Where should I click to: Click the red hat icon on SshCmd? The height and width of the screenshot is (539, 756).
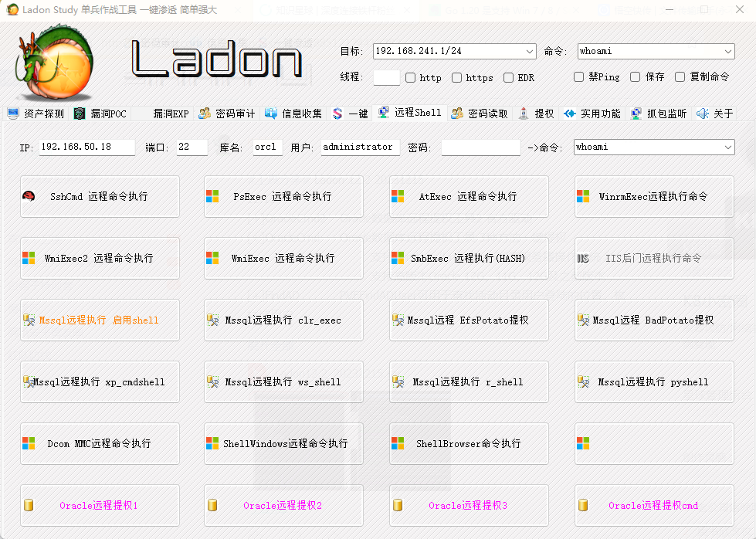[29, 196]
